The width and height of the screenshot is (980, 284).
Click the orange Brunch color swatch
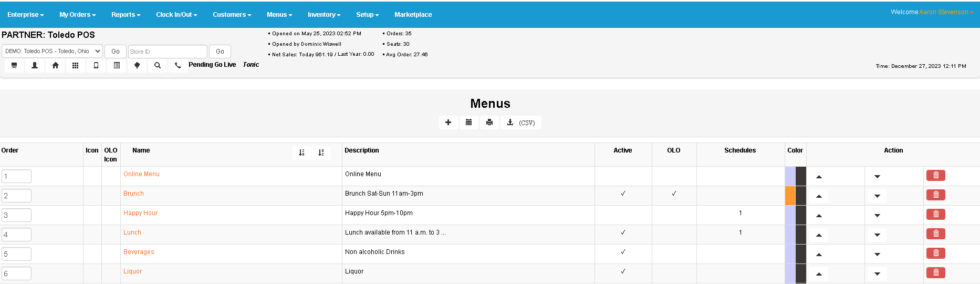(790, 196)
